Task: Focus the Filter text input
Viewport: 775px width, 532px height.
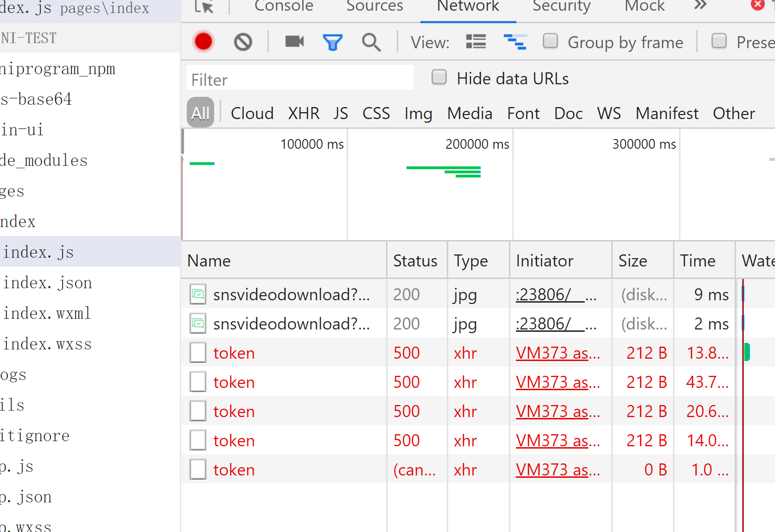Action: 300,77
